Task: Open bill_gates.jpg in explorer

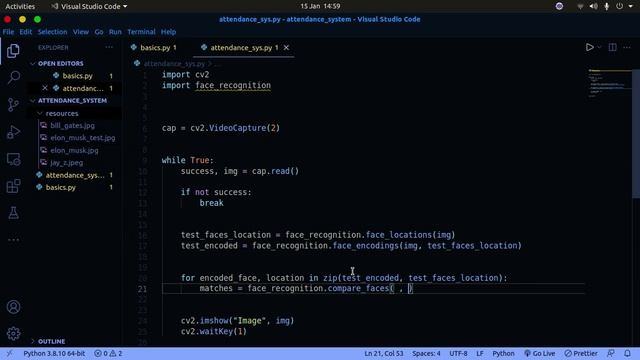Action: click(72, 126)
